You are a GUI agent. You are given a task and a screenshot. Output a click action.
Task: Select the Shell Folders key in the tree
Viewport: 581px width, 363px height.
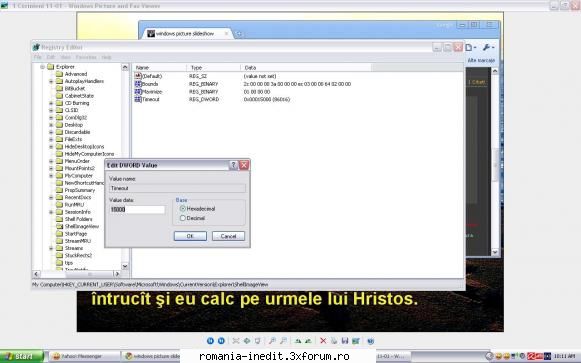point(78,219)
